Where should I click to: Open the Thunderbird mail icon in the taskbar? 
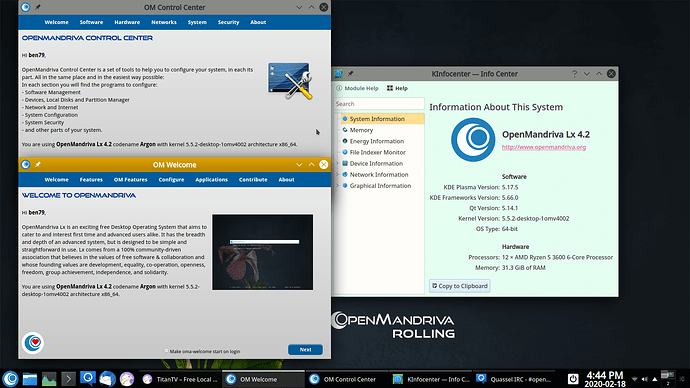[107, 379]
